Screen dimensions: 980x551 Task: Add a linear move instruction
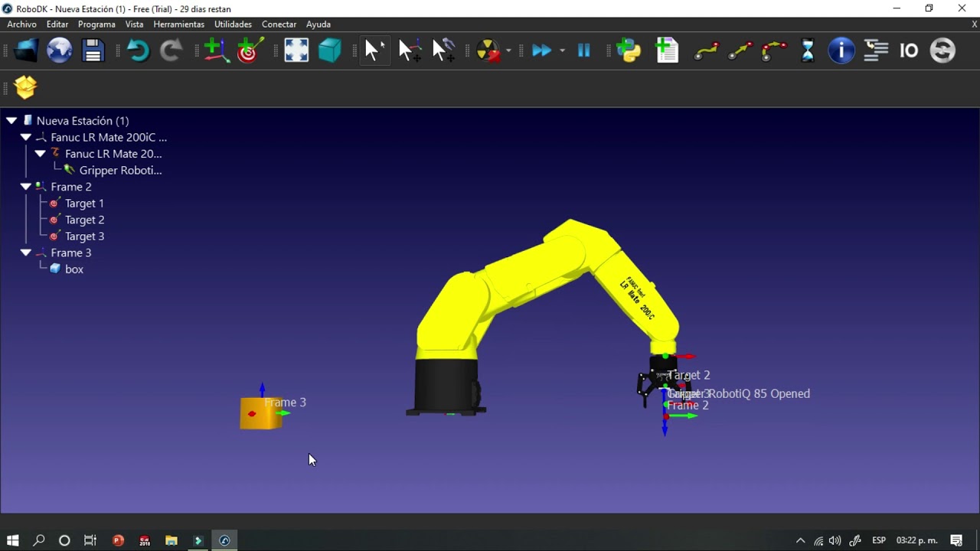[x=740, y=51]
